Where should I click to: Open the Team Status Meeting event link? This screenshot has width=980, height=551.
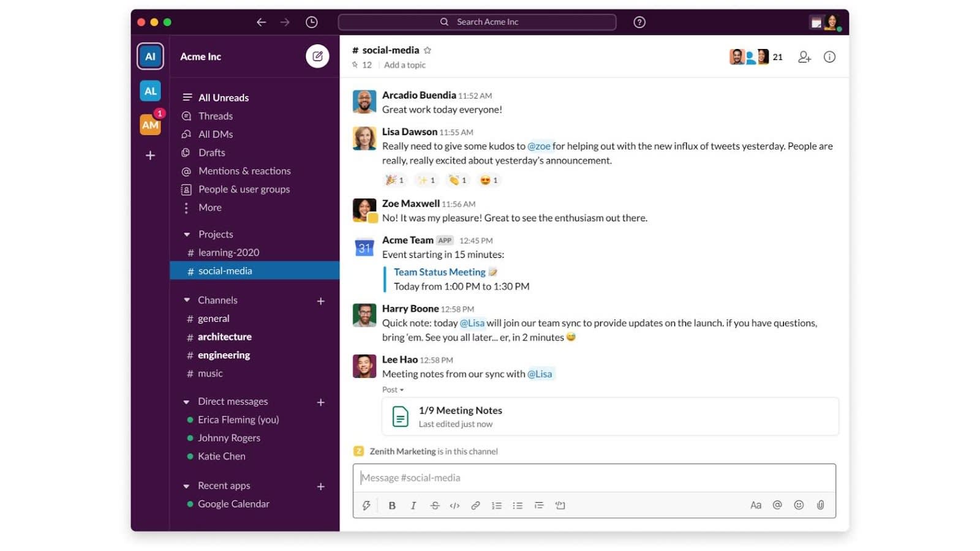click(x=439, y=272)
